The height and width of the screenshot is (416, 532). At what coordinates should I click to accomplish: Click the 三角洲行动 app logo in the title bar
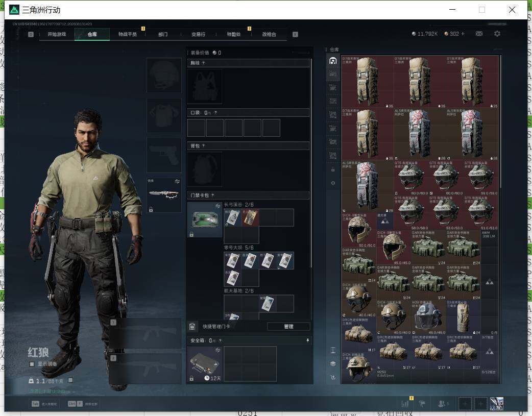14,10
